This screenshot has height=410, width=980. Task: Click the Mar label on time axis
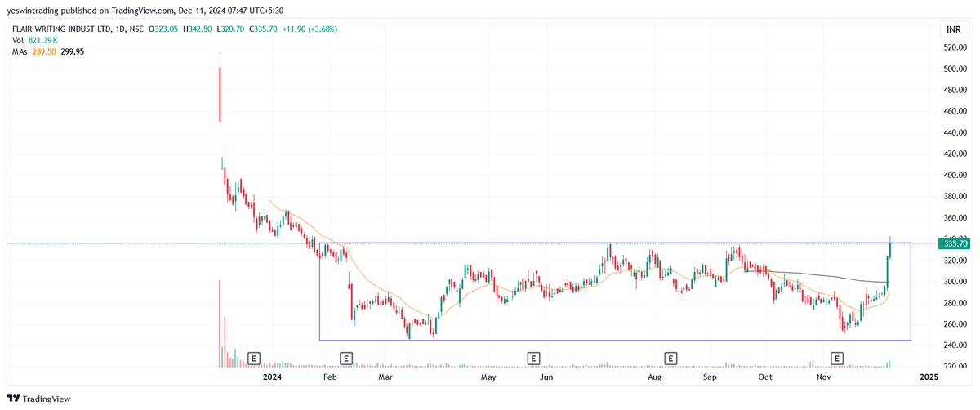(385, 378)
